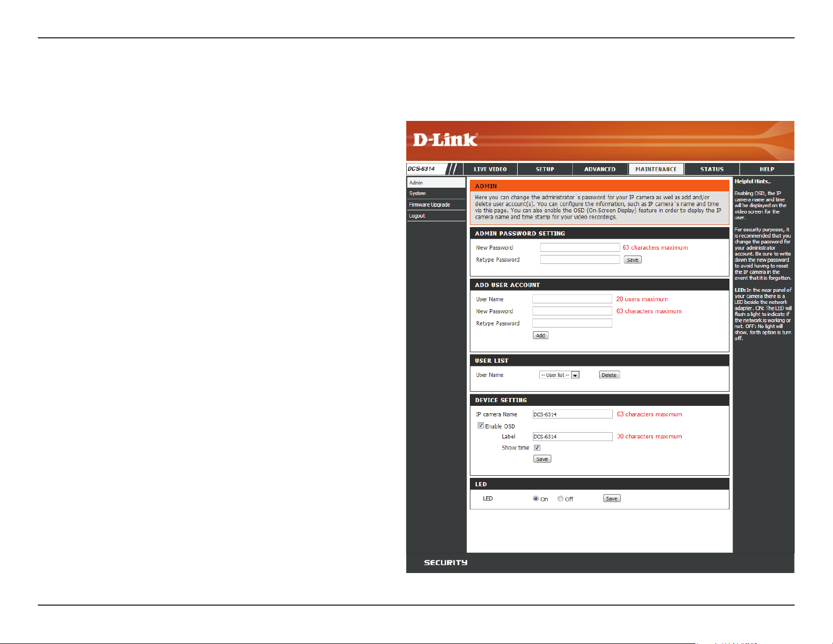Save the admin password

click(x=633, y=260)
